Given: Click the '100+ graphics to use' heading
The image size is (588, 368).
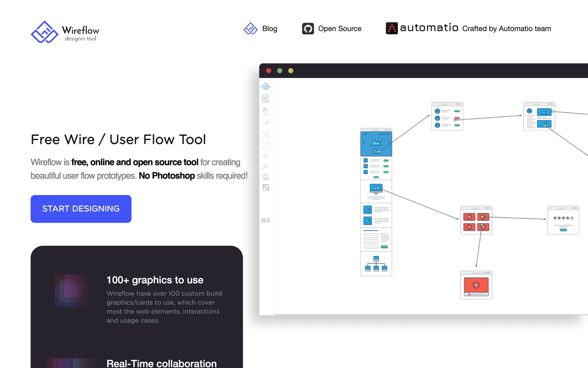Looking at the screenshot, I should pos(155,280).
